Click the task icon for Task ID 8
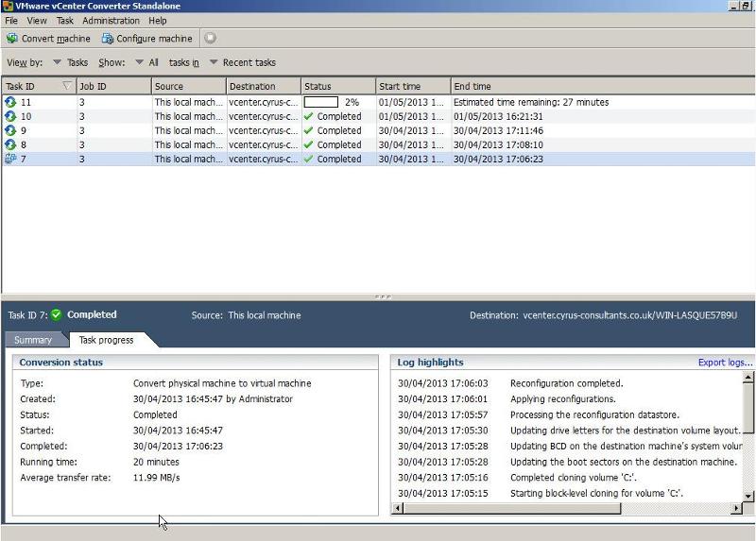Image resolution: width=756 pixels, height=541 pixels. (10, 144)
